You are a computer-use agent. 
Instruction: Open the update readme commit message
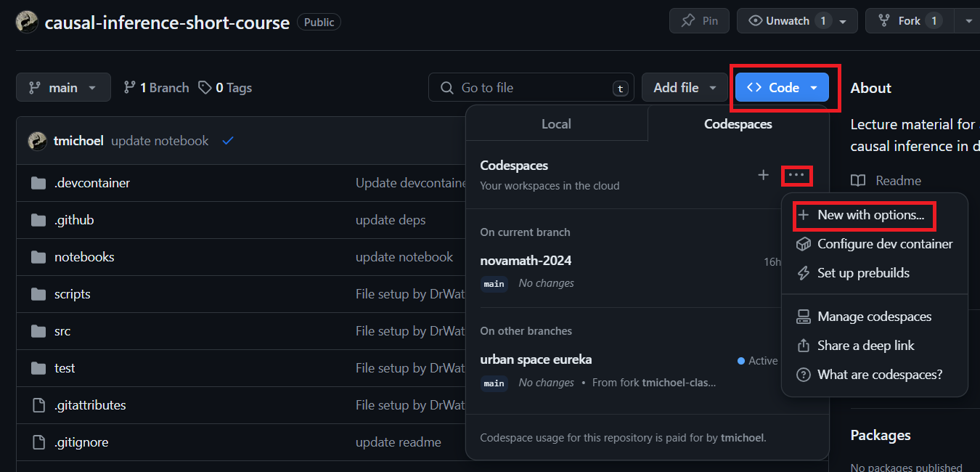[x=399, y=442]
